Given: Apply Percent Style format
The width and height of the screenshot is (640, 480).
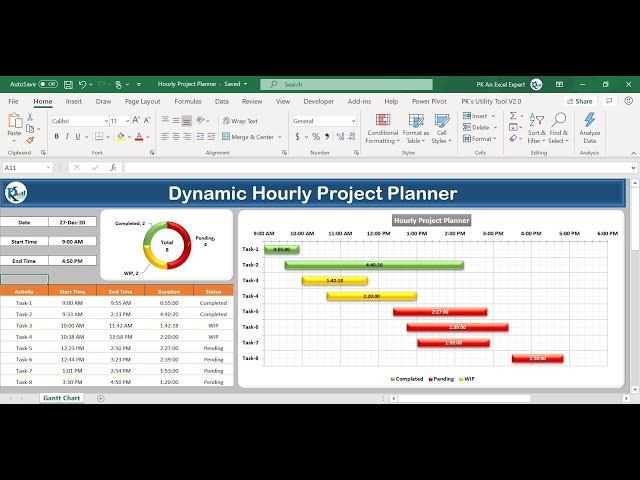Looking at the screenshot, I should (316, 136).
